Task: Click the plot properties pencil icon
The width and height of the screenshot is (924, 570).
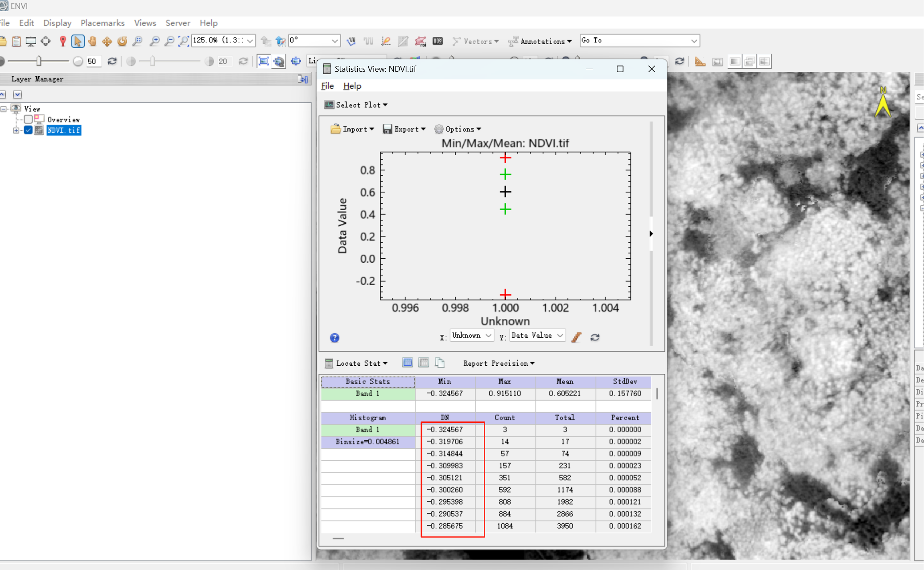Action: (576, 337)
